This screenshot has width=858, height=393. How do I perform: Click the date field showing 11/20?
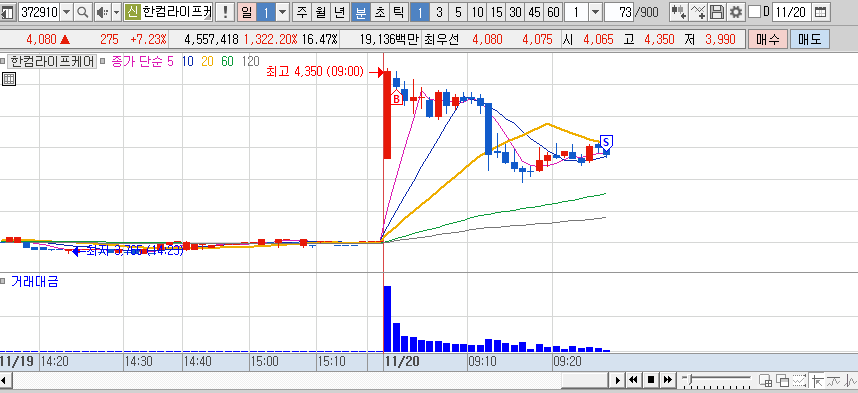pos(791,11)
